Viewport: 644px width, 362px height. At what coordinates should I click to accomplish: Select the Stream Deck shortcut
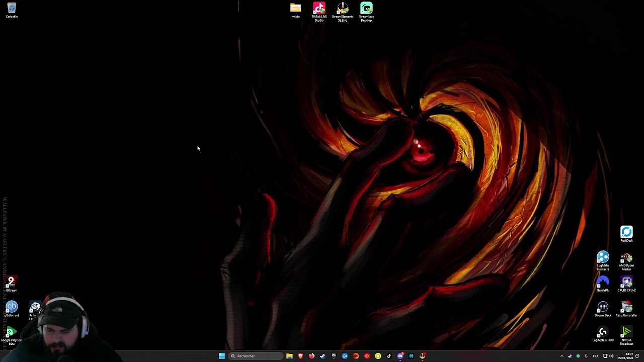(603, 309)
